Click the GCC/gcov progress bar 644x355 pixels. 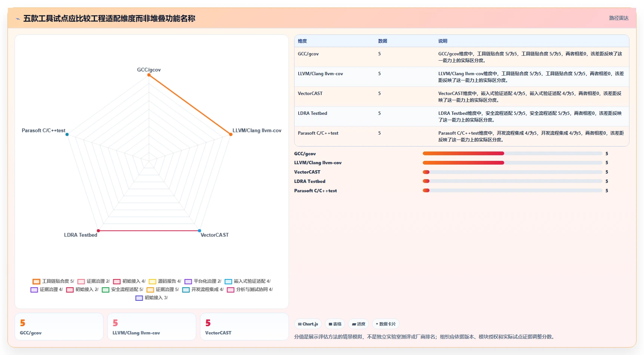pyautogui.click(x=512, y=153)
